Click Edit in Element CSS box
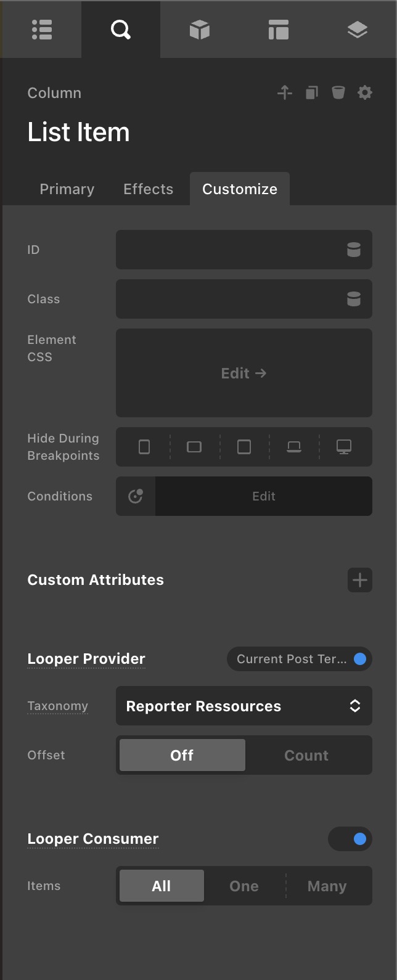The width and height of the screenshot is (397, 980). [244, 373]
